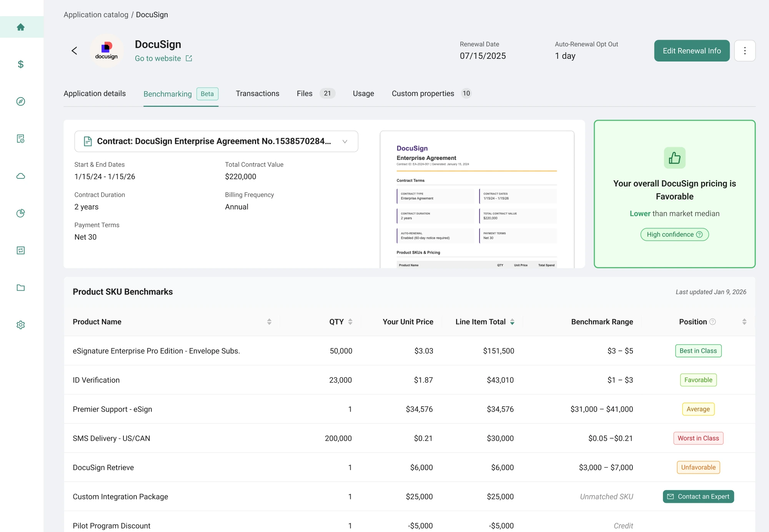769x532 pixels.
Task: Click the help icon in High confidence badge
Action: (699, 234)
